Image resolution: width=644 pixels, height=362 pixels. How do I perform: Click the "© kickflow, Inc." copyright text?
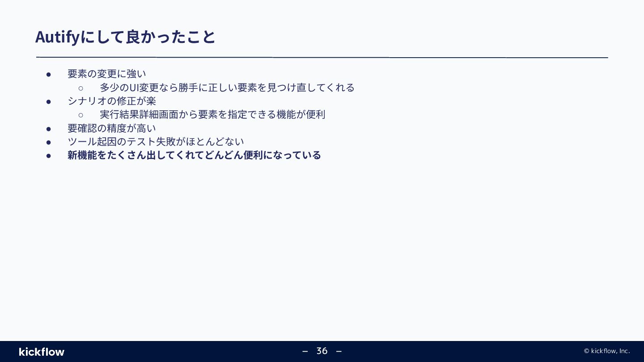[607, 351]
